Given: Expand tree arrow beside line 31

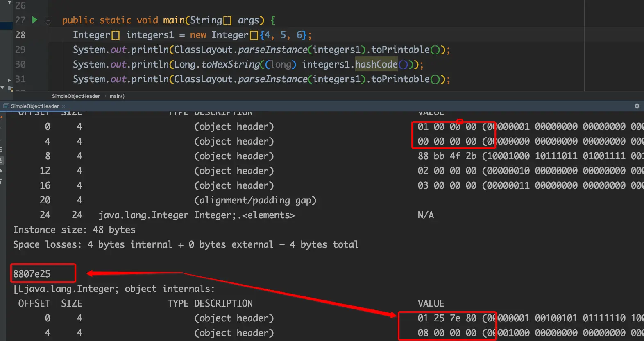Looking at the screenshot, I should click(x=9, y=80).
